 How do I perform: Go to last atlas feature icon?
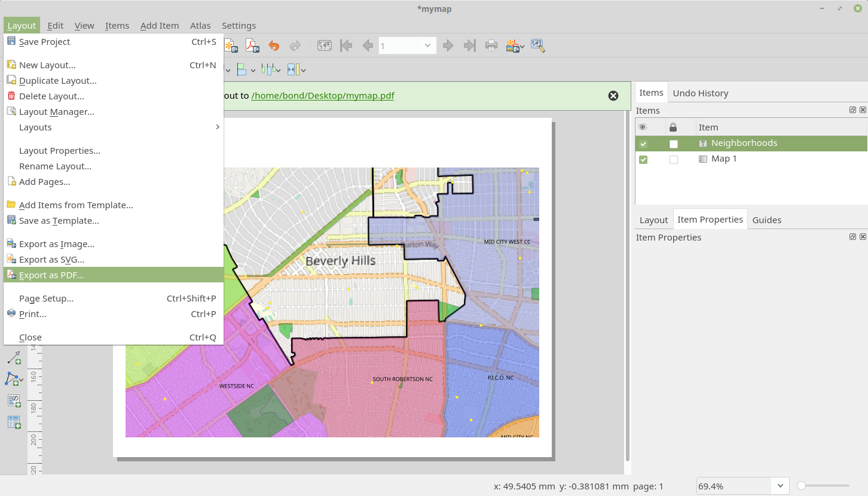[470, 45]
